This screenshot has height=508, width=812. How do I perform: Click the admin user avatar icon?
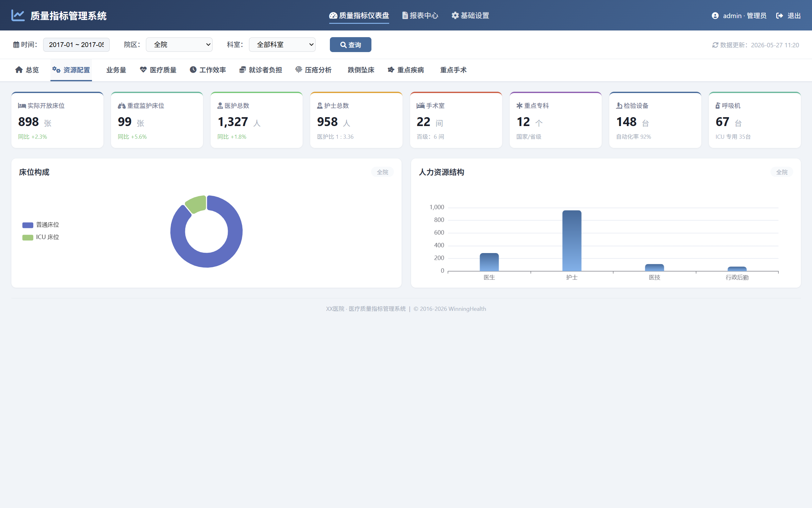715,16
